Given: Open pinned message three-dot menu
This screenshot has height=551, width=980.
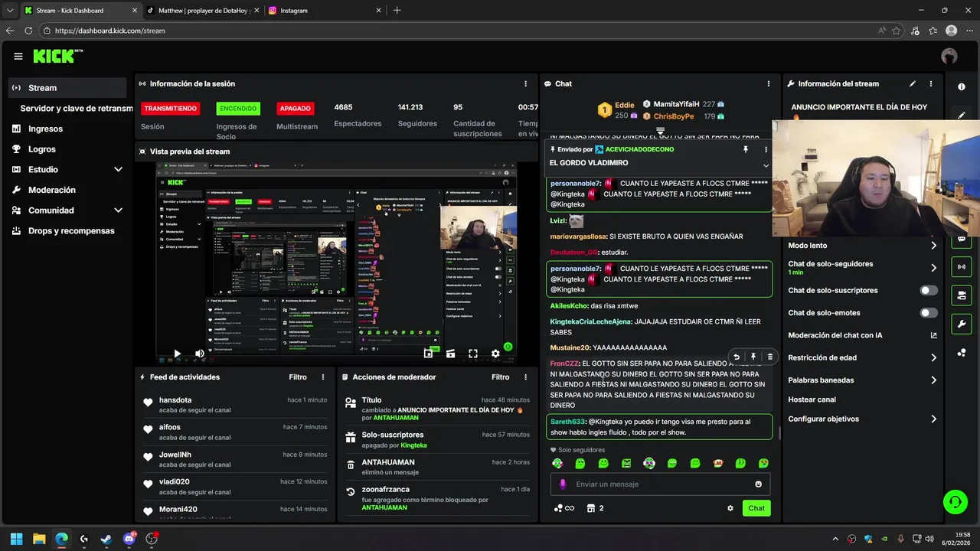Looking at the screenshot, I should [766, 149].
